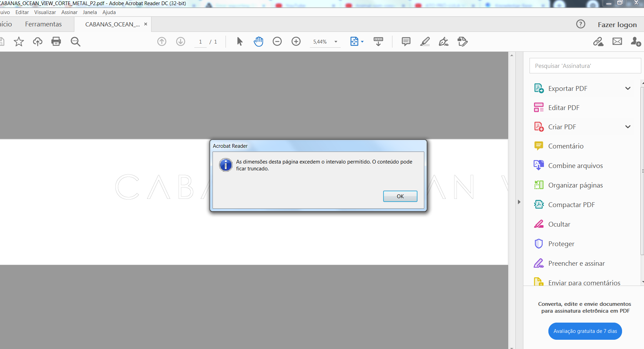Upload file to cloud icon
The height and width of the screenshot is (349, 644).
point(38,41)
